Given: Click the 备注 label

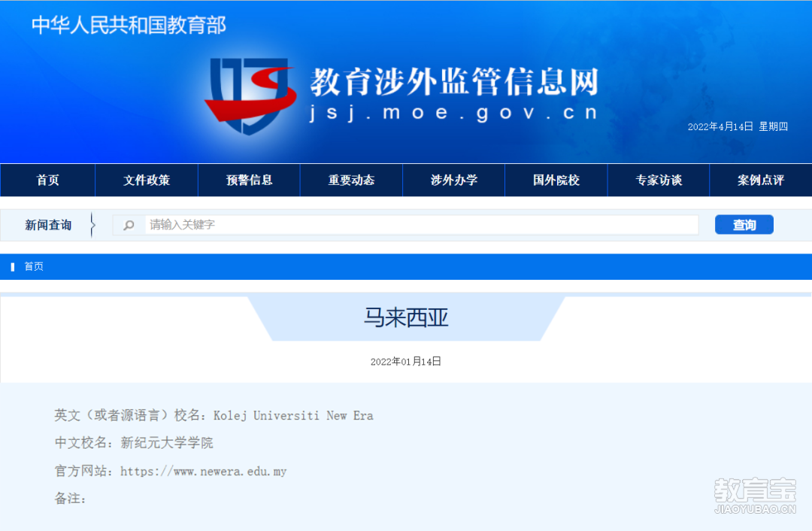Looking at the screenshot, I should pyautogui.click(x=70, y=499).
